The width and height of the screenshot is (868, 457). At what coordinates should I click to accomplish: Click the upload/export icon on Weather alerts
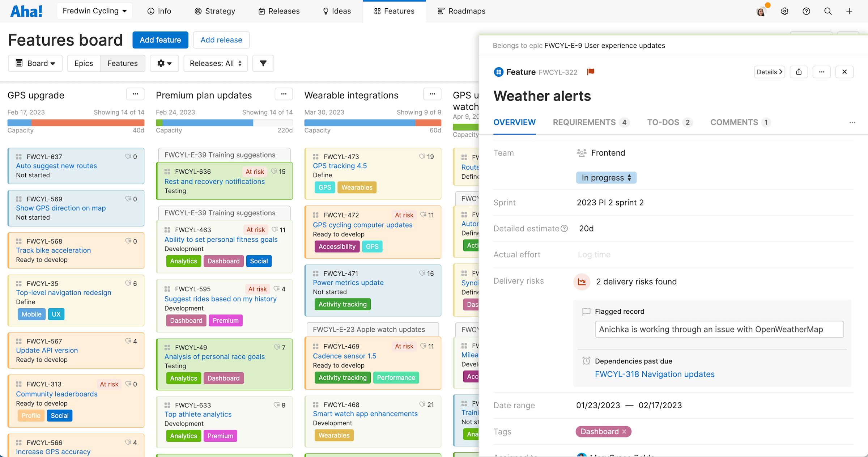click(799, 72)
